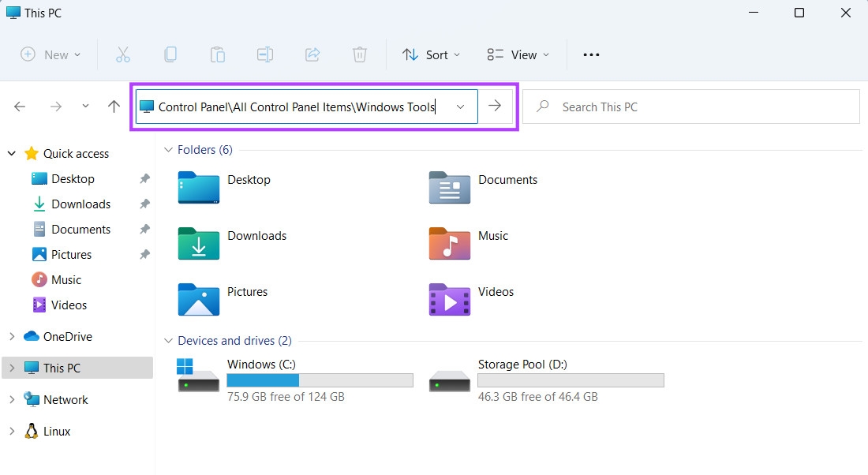Open the View menu

(x=518, y=54)
